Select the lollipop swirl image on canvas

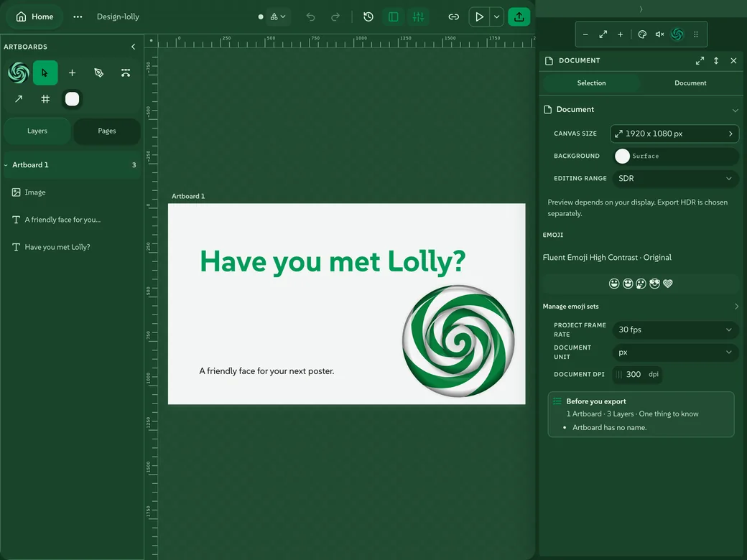(458, 341)
